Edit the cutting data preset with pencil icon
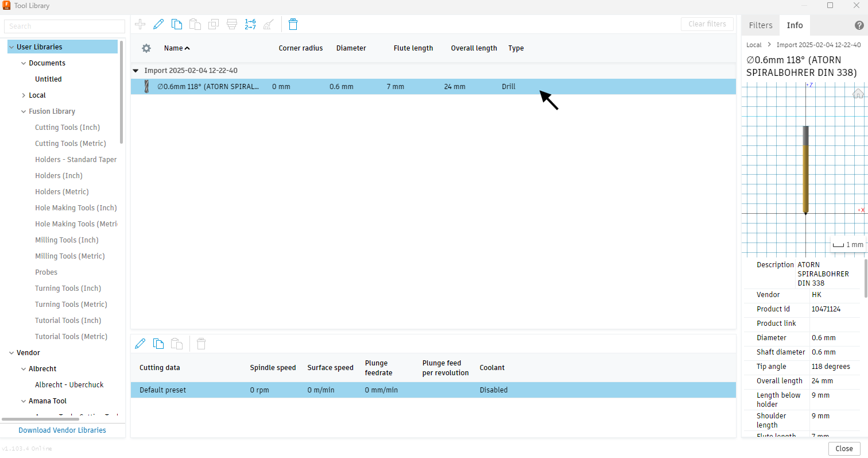 140,344
